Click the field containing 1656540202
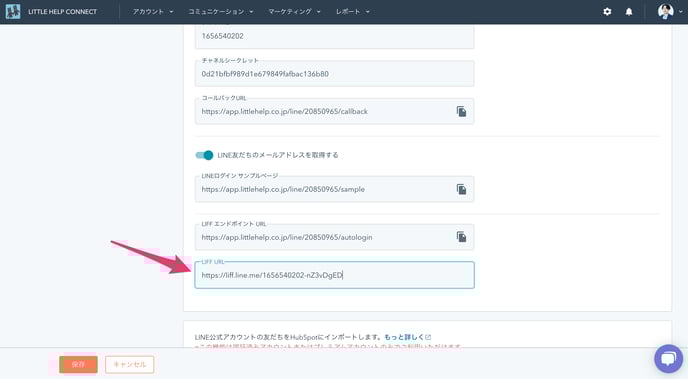 click(x=334, y=36)
